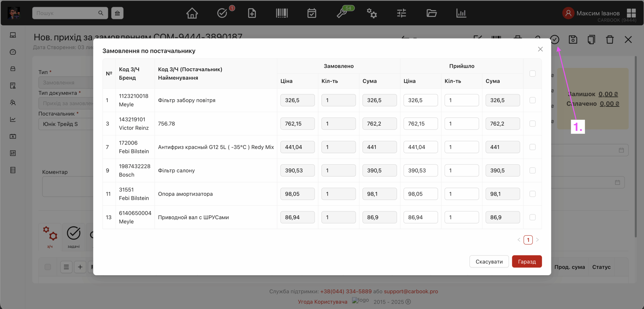This screenshot has height=309, width=644.
Task: Click the trash delete document icon
Action: click(x=610, y=40)
